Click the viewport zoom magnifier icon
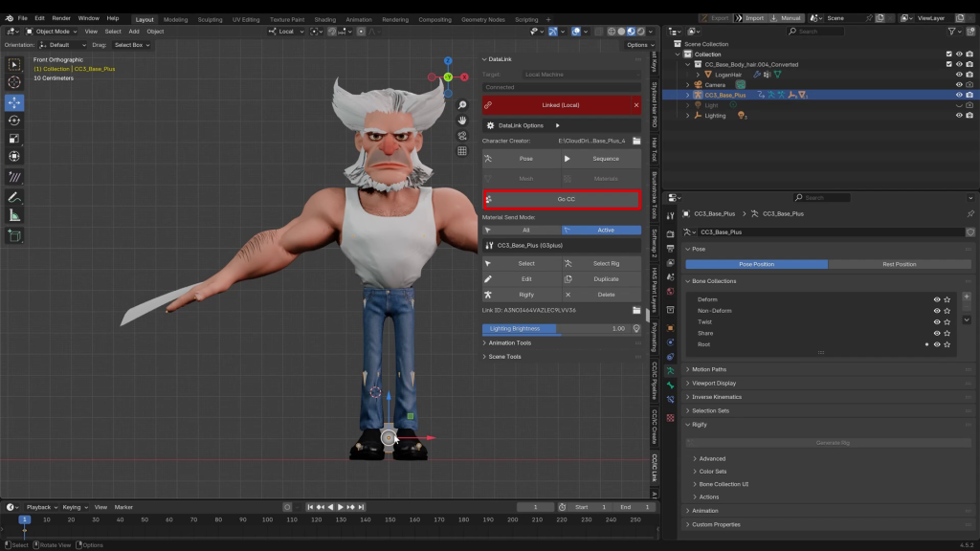Image resolution: width=980 pixels, height=551 pixels. [x=461, y=105]
